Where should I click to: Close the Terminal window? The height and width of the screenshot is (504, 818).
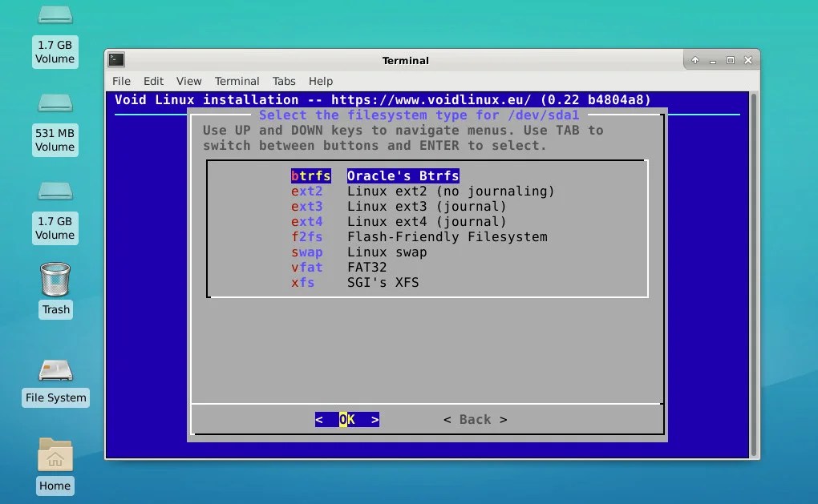click(748, 60)
